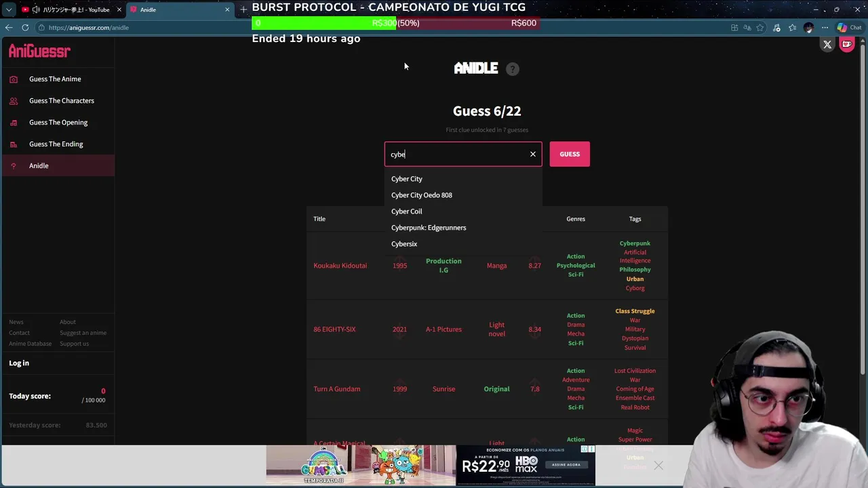Mute the YouTube tab audio icon
868x488 pixels.
(x=35, y=9)
